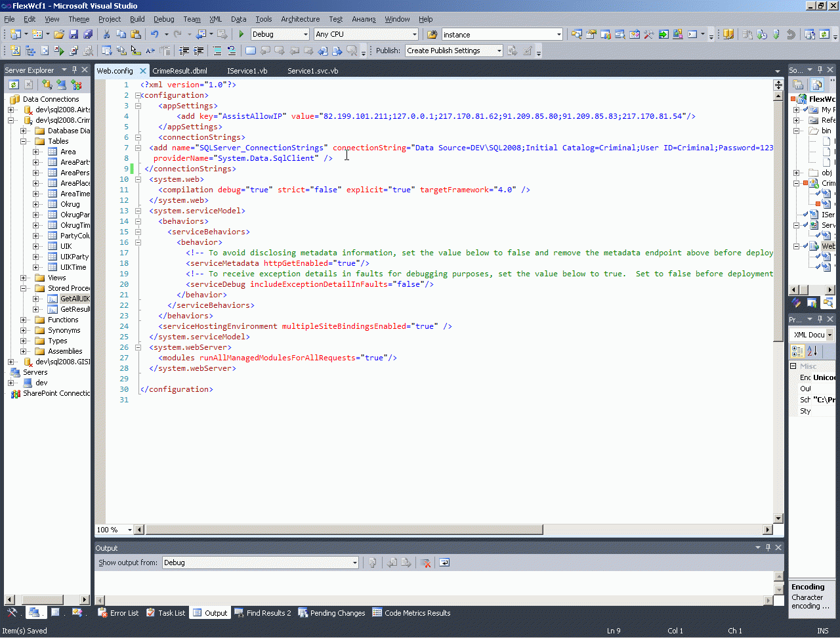The height and width of the screenshot is (638, 840).
Task: Open the Toolbox hammer-and-wrench toolbar icon
Action: 649,34
